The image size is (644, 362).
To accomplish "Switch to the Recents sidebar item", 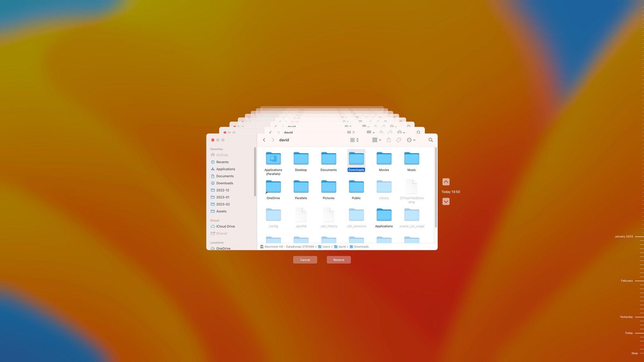I will coord(222,162).
